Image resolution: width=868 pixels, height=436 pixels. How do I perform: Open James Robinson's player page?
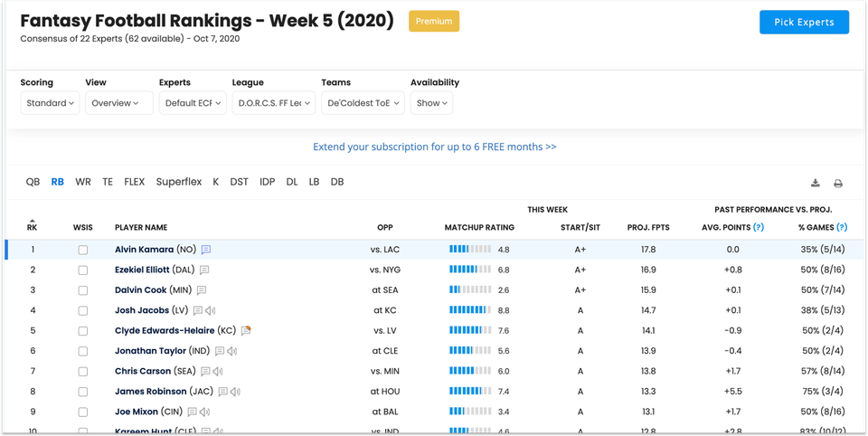click(151, 392)
